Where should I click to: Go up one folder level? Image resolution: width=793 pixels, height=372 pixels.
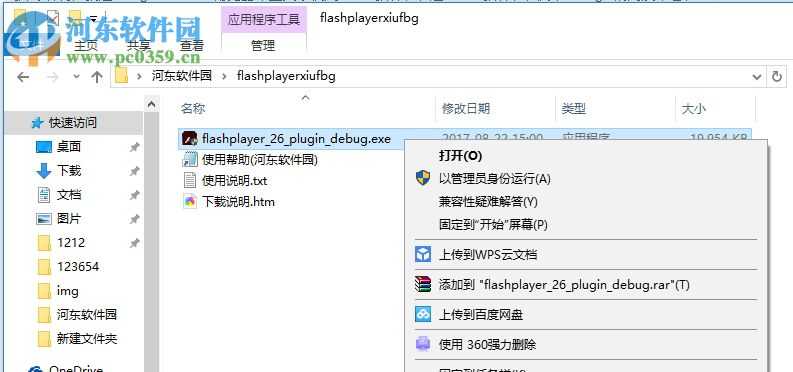[97, 77]
